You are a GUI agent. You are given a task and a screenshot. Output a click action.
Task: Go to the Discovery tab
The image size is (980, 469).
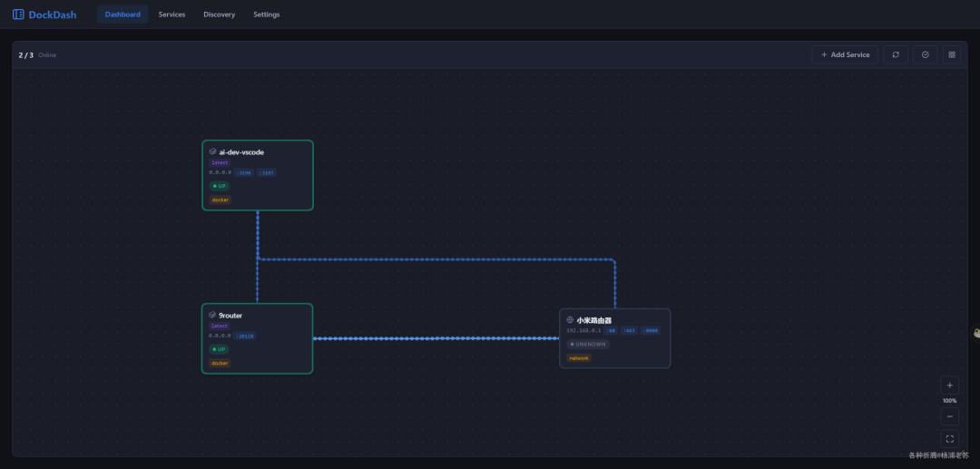pos(220,15)
